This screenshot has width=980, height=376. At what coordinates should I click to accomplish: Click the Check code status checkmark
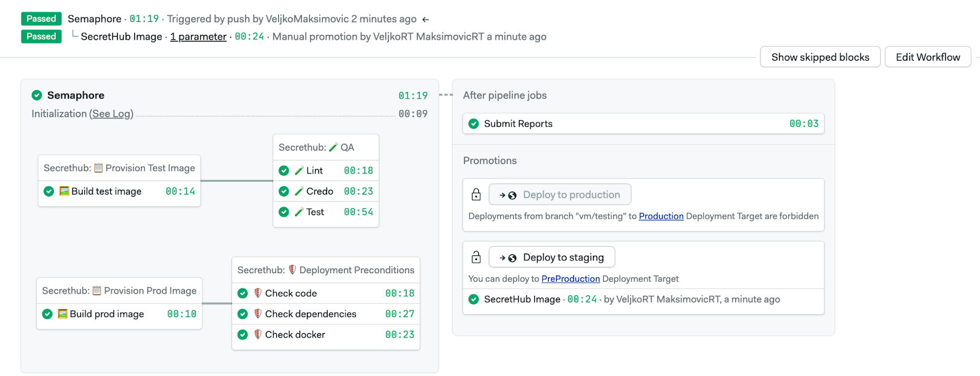(243, 293)
